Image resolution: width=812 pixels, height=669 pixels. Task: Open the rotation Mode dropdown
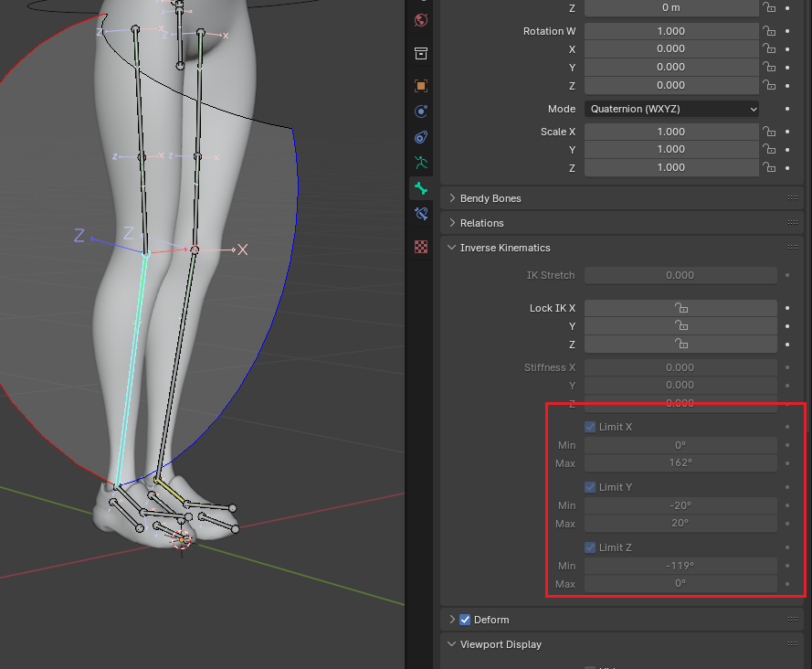(671, 109)
